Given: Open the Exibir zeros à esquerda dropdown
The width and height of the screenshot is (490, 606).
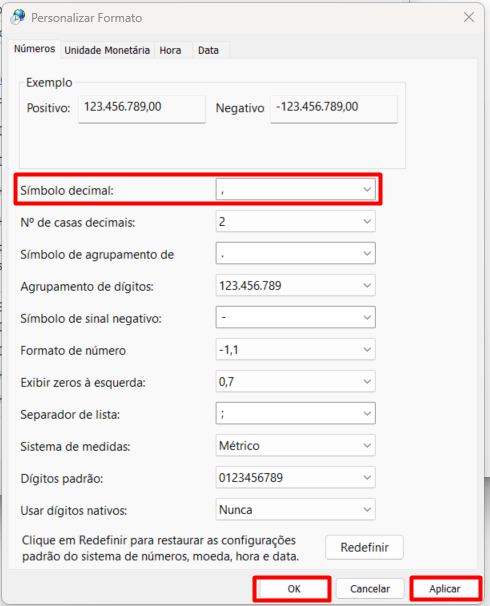Looking at the screenshot, I should (x=296, y=381).
